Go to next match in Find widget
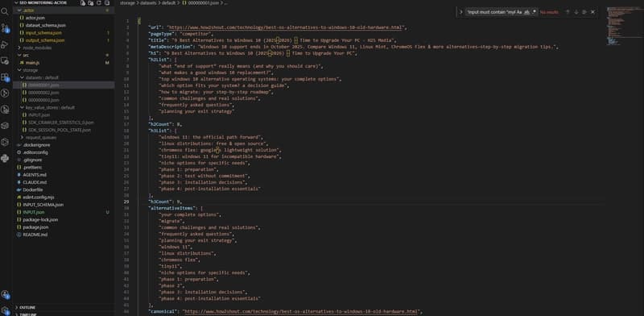Image resolution: width=644 pixels, height=316 pixels. [x=576, y=12]
